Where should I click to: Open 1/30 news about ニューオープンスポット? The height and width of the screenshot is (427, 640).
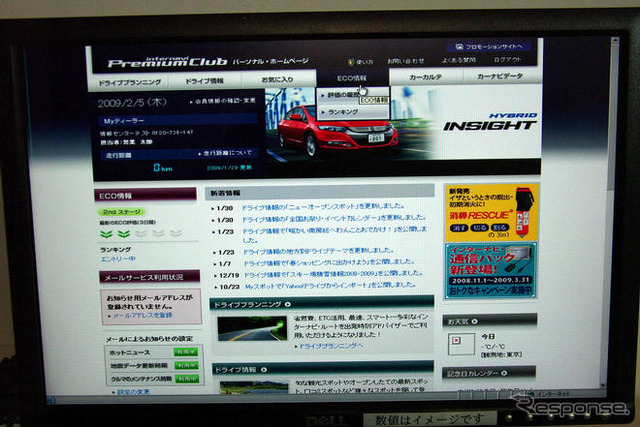click(x=323, y=207)
